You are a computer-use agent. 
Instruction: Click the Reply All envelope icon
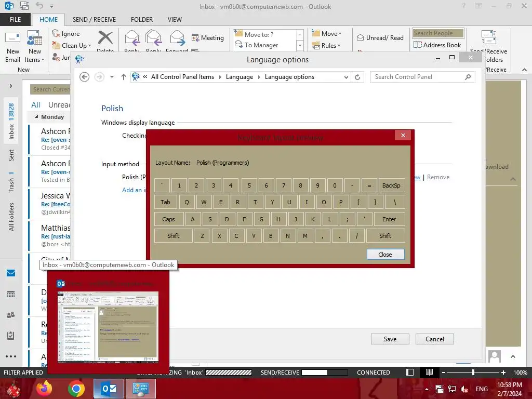[x=153, y=37]
